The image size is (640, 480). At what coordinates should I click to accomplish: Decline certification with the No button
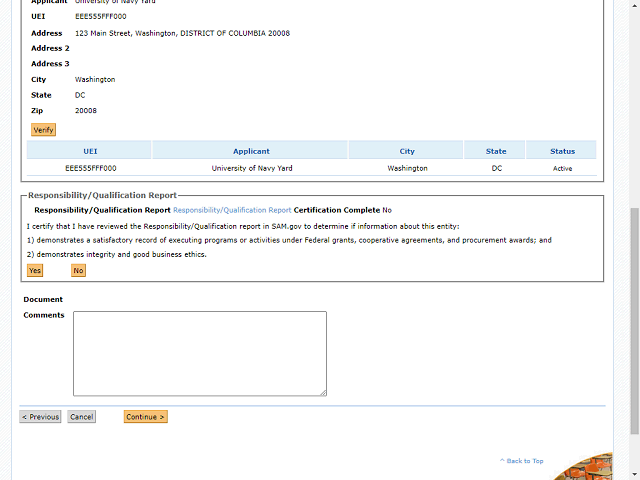pos(78,270)
